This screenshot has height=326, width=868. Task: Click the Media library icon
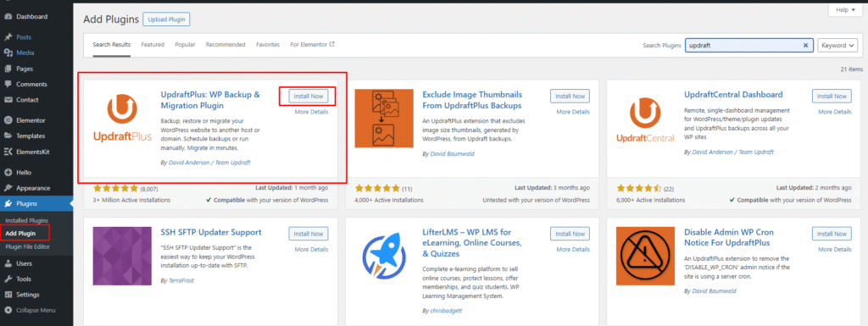pyautogui.click(x=8, y=53)
